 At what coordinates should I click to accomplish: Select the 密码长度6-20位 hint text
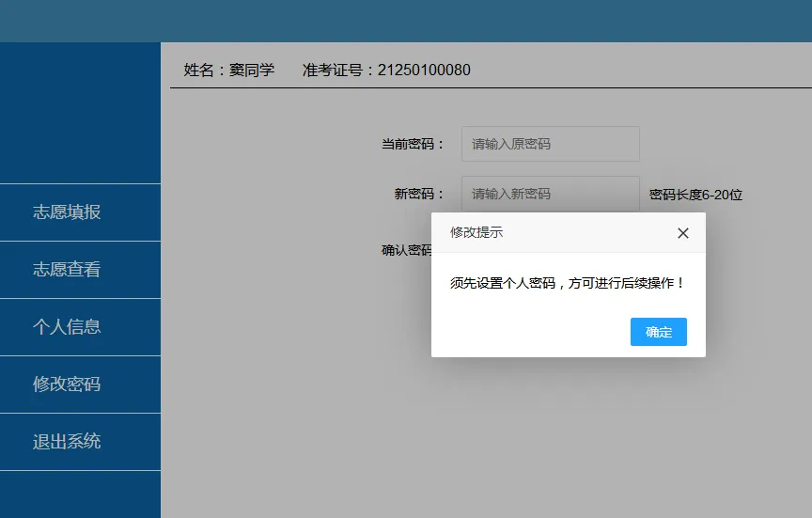click(696, 195)
